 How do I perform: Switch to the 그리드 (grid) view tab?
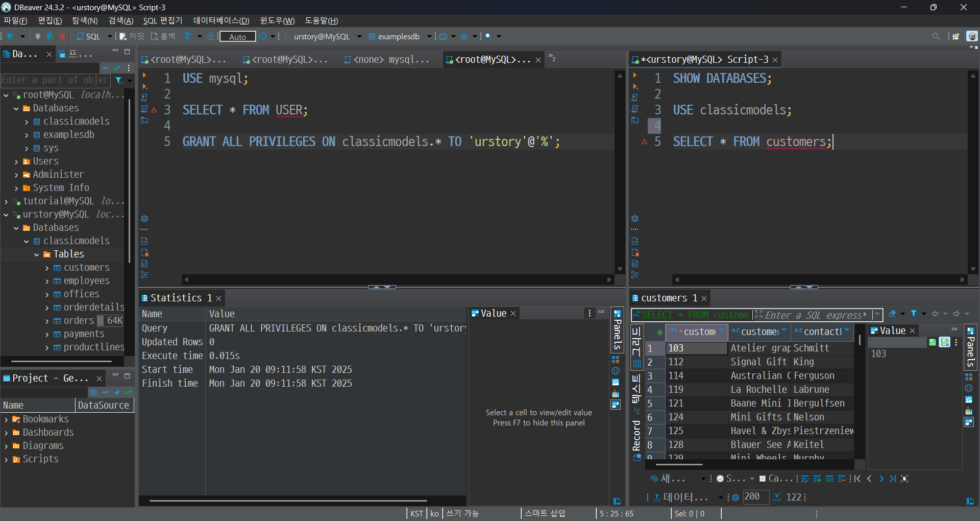[636, 347]
